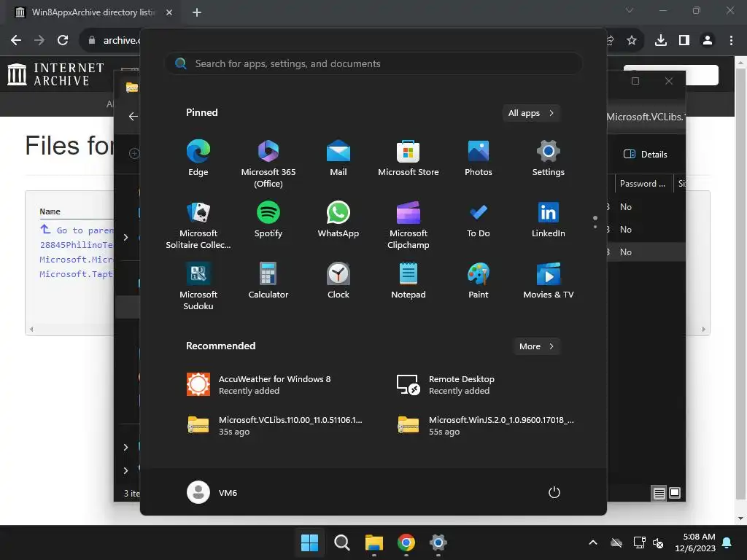Click the Start menu power button
Viewport: 747px width, 560px height.
pyautogui.click(x=554, y=492)
